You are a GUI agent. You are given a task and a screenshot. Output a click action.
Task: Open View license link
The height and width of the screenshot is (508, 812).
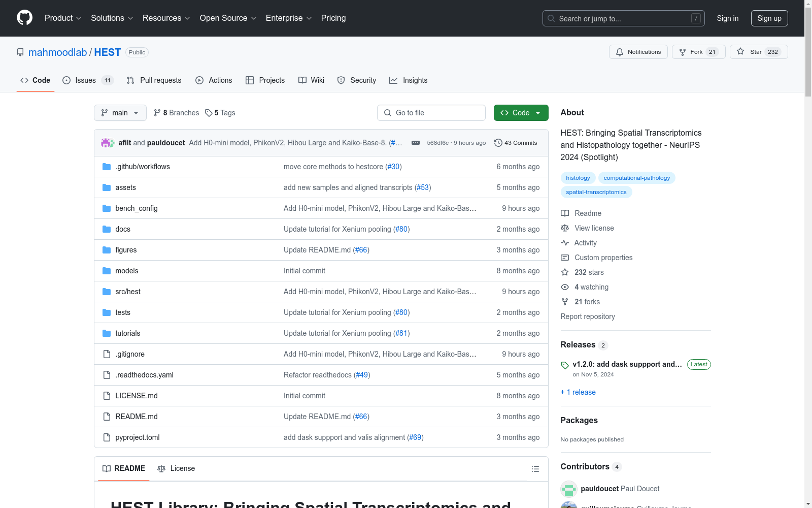pos(587,228)
